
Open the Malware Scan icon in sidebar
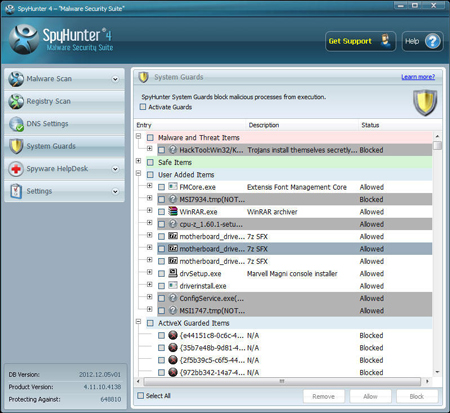coord(16,79)
